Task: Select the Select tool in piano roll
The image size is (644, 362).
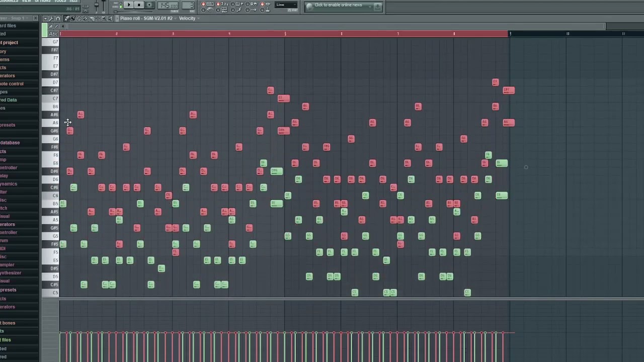Action: [98, 18]
